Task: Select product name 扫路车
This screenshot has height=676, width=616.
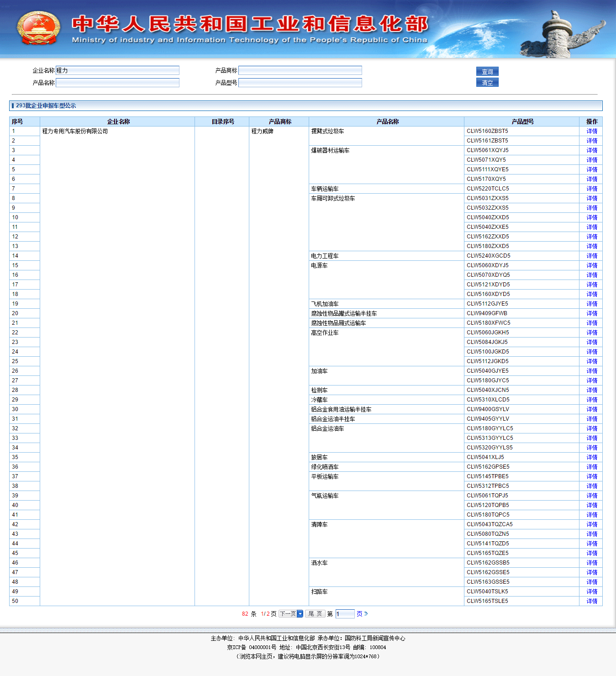Action: [x=319, y=591]
